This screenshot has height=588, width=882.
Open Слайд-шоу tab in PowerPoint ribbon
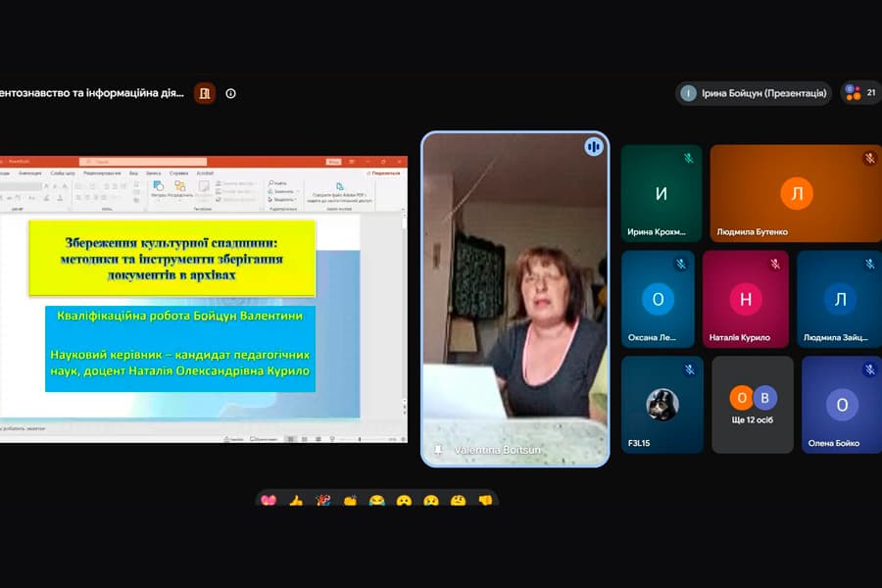(63, 173)
